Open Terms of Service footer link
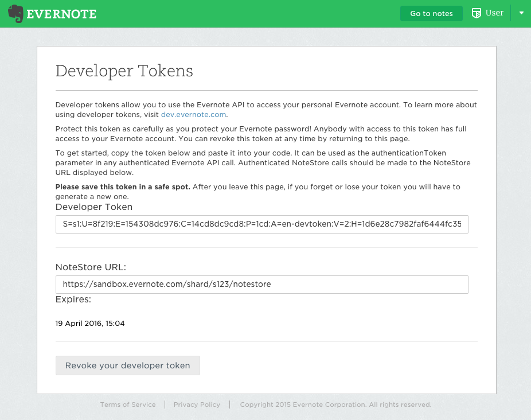The image size is (531, 420). point(128,405)
